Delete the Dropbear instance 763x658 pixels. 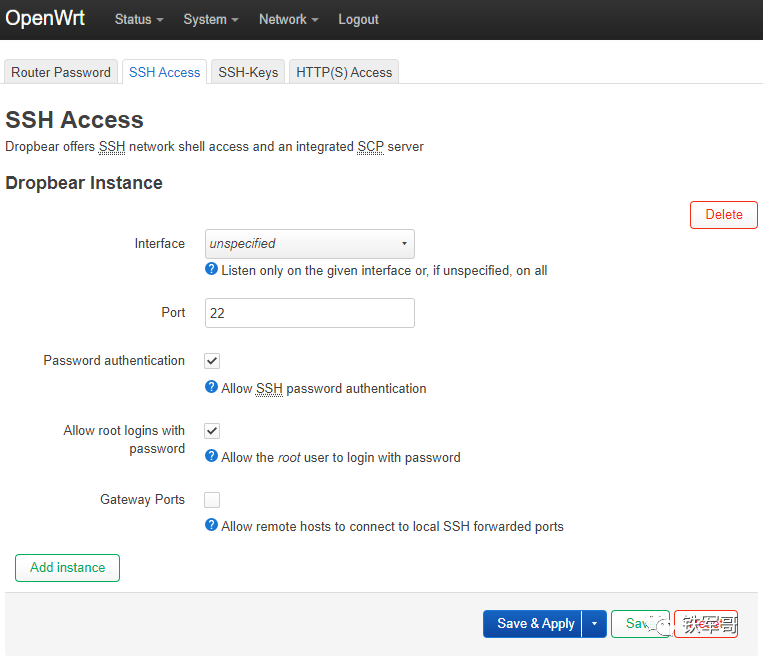pos(724,215)
